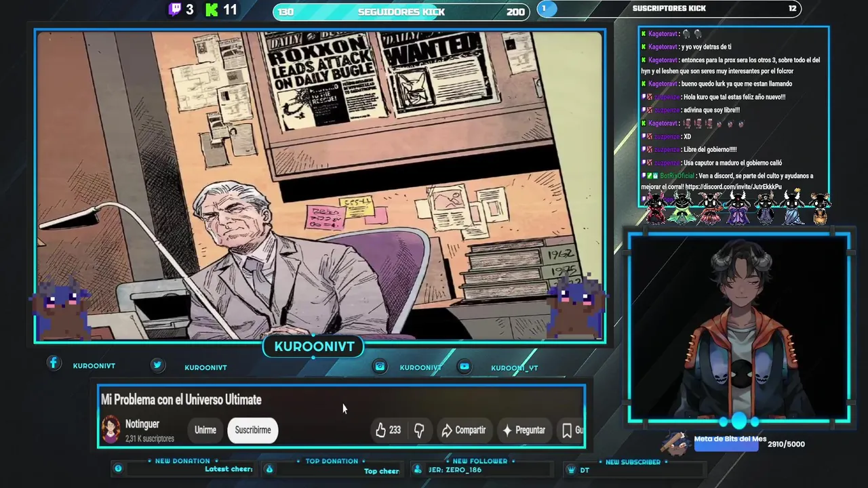Click the viewer count '3' beside the Twitch logo

190,9
